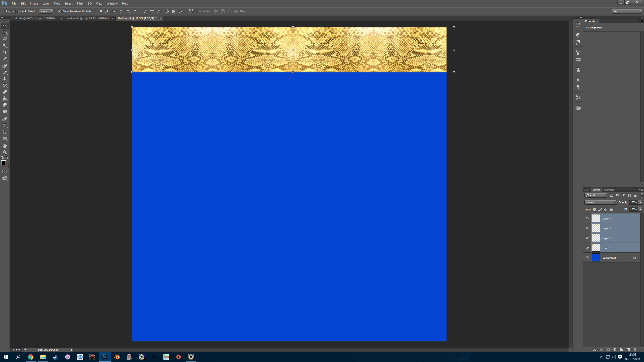Expand the Opacity slider arrow
The width and height of the screenshot is (644, 362).
tap(640, 202)
